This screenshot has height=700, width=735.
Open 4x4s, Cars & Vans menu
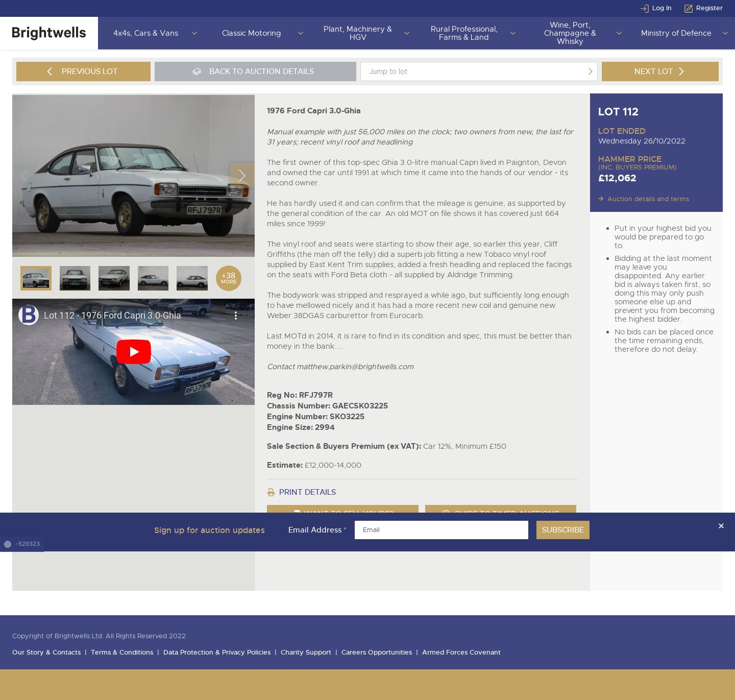[x=145, y=33]
